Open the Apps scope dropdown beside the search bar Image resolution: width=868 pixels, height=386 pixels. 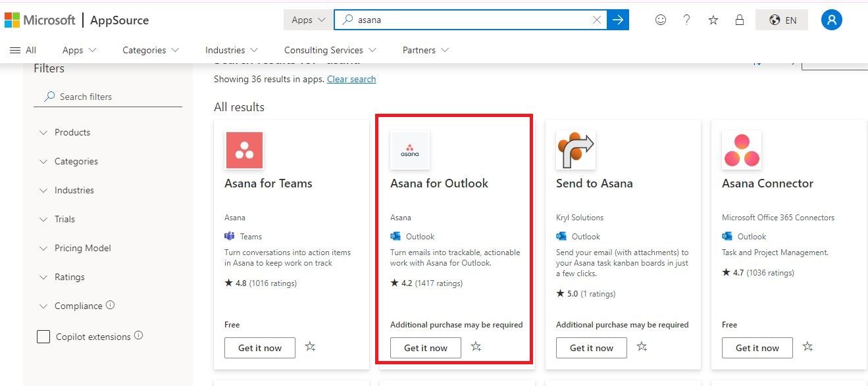[307, 20]
